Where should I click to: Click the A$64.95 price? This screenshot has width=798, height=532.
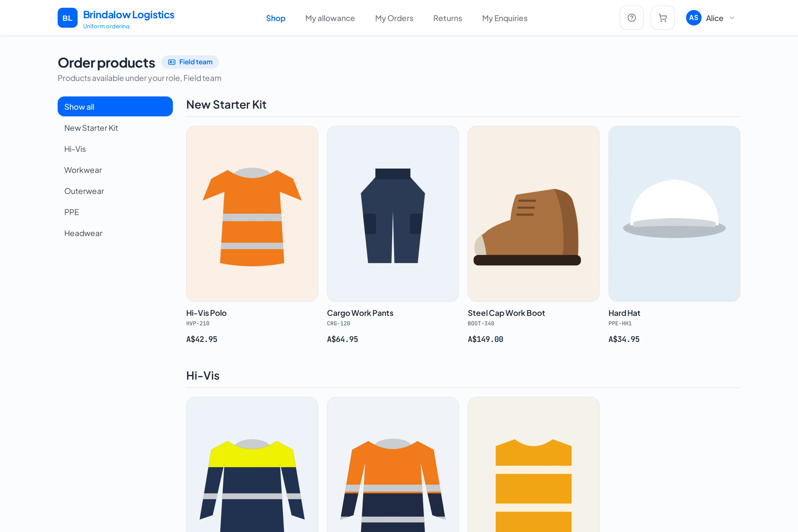point(342,339)
